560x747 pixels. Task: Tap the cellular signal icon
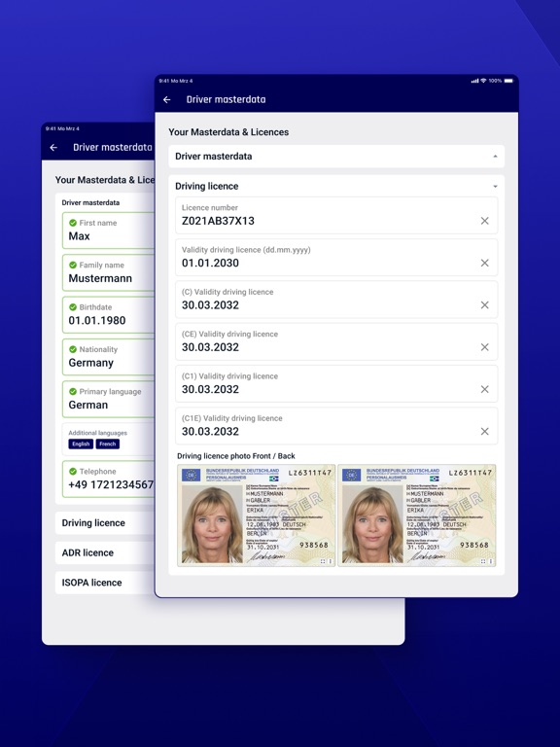click(474, 81)
